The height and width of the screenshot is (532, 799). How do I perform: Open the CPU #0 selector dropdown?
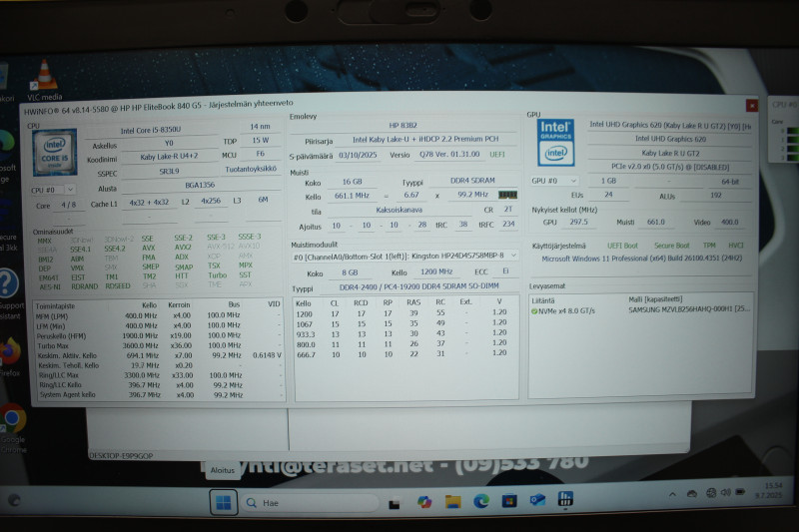[53, 190]
